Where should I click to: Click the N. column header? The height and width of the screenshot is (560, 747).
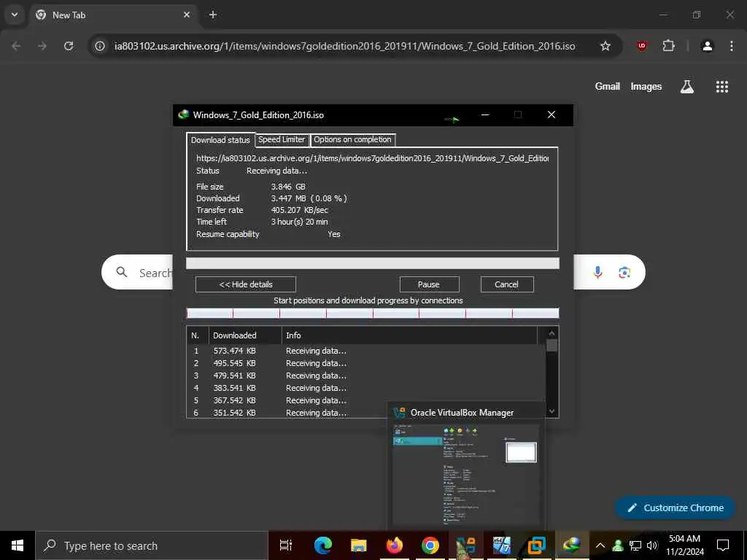(x=198, y=335)
